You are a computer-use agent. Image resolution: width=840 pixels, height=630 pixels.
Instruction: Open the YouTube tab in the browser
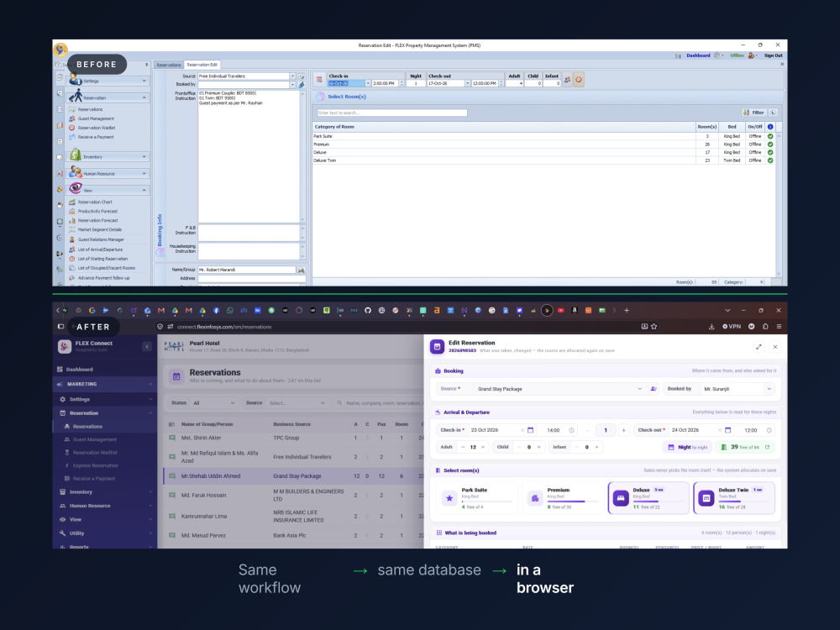[x=561, y=310]
